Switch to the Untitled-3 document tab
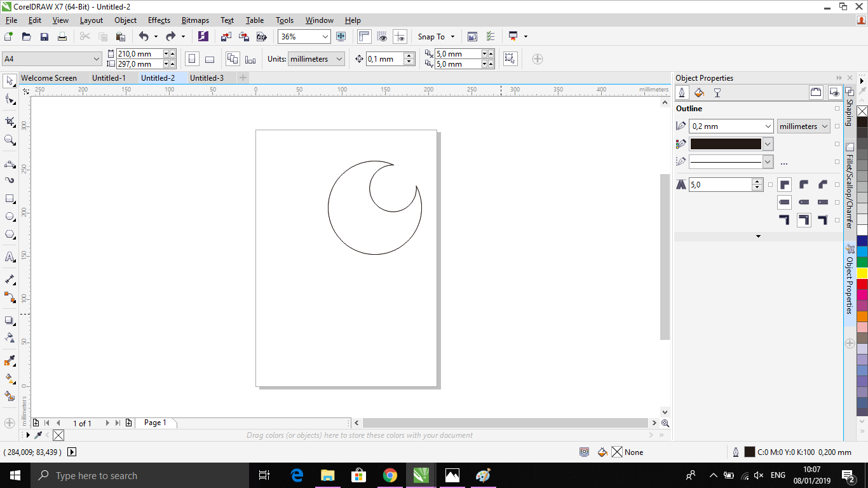Image resolution: width=868 pixels, height=488 pixels. click(207, 78)
